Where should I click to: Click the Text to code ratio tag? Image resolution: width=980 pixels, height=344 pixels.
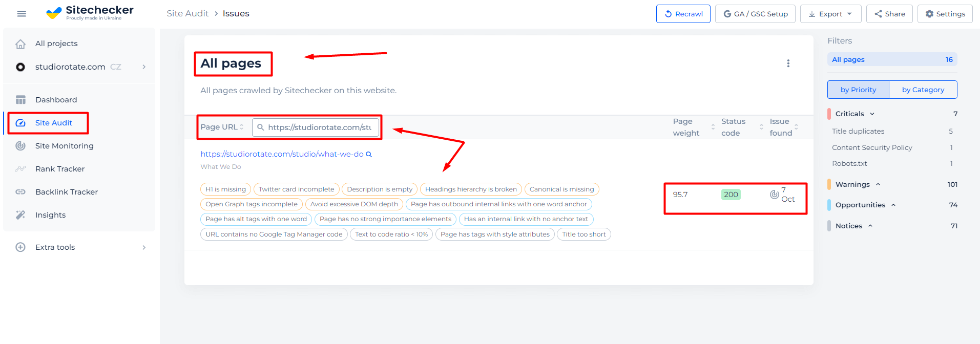tap(391, 234)
